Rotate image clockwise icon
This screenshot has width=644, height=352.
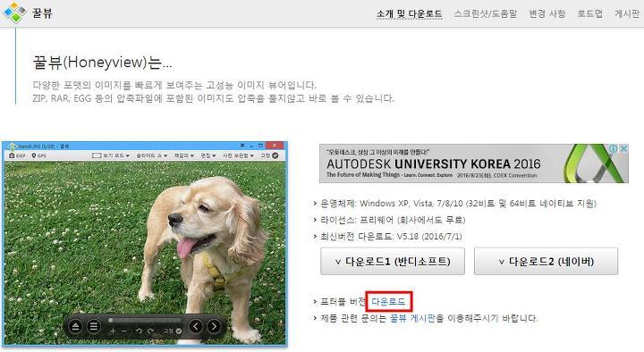coord(150,331)
